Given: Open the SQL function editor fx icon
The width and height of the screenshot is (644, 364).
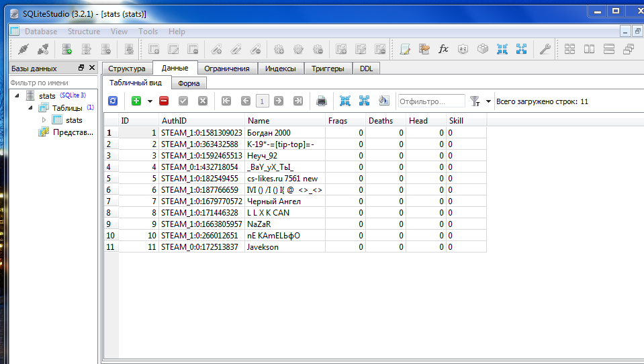Looking at the screenshot, I should tap(444, 49).
